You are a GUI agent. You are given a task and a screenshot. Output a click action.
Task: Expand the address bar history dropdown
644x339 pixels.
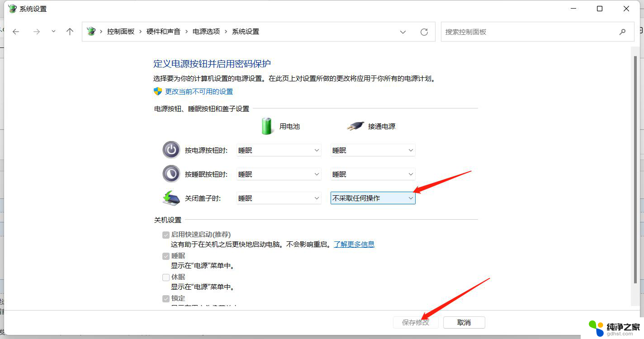(403, 32)
